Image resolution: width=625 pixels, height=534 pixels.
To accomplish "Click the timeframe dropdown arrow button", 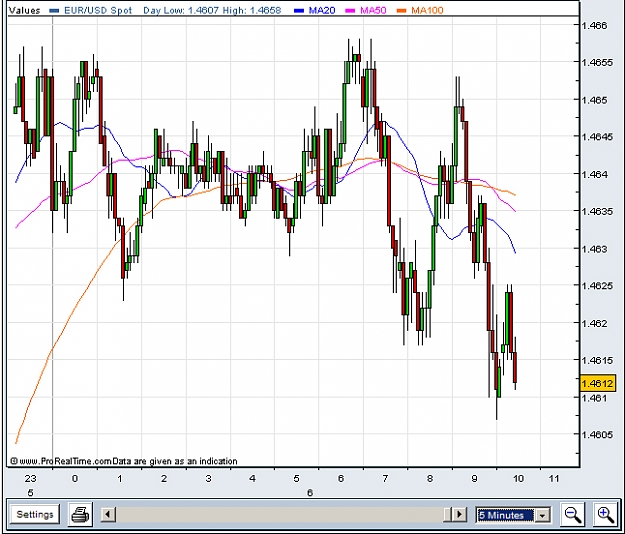I will pyautogui.click(x=542, y=515).
